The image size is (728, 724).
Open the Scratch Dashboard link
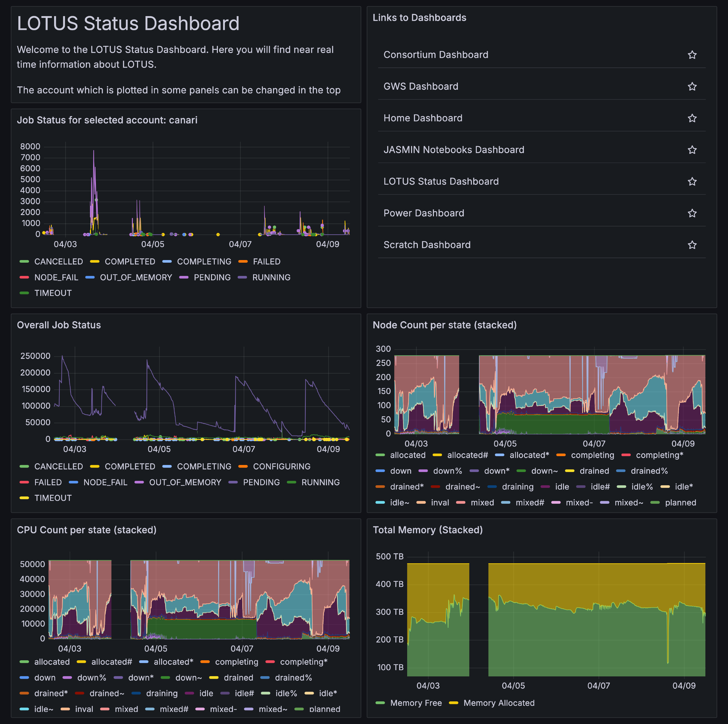point(427,245)
